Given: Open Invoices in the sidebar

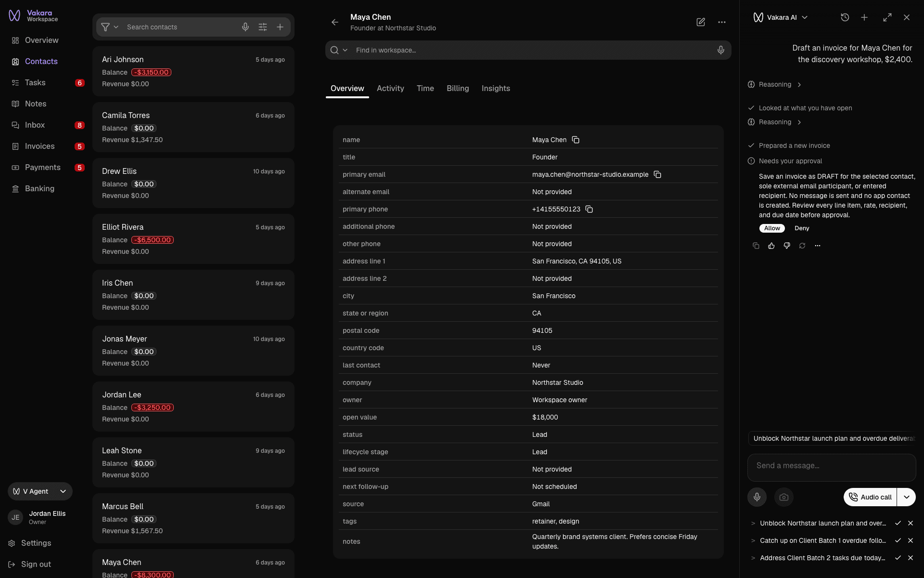Looking at the screenshot, I should 39,146.
